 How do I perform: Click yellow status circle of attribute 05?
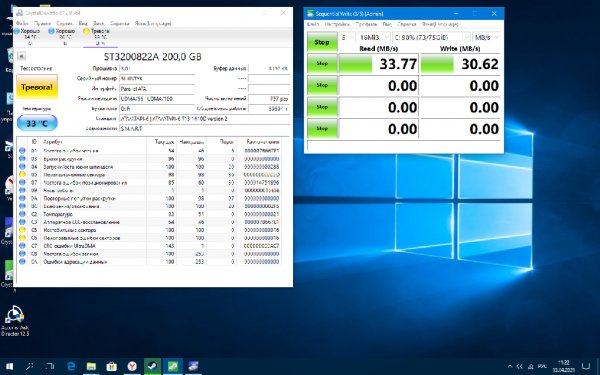(22, 174)
